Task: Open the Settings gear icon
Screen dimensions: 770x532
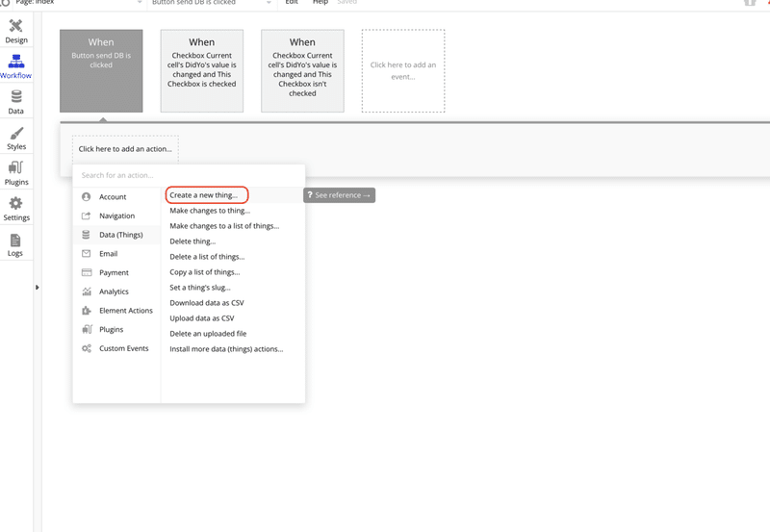Action: click(15, 203)
